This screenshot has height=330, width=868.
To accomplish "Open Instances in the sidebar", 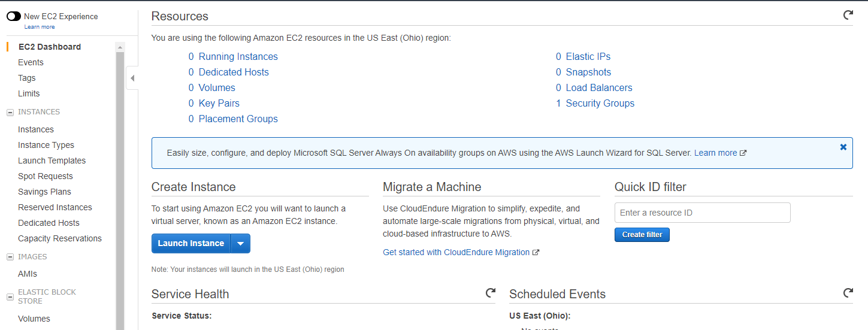I will (36, 129).
